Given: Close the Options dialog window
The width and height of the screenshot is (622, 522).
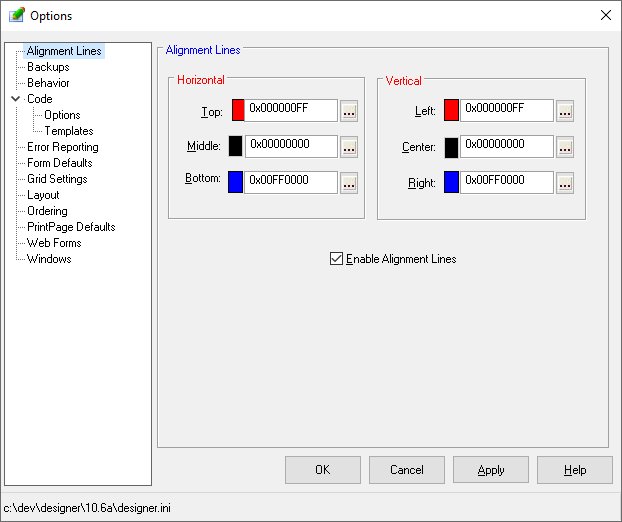Looking at the screenshot, I should [x=605, y=15].
